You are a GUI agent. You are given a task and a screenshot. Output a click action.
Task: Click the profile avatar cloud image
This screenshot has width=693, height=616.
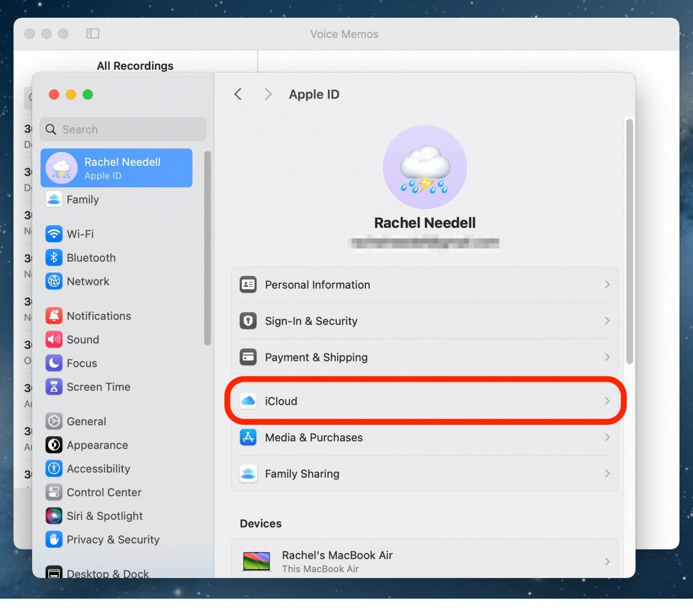425,167
